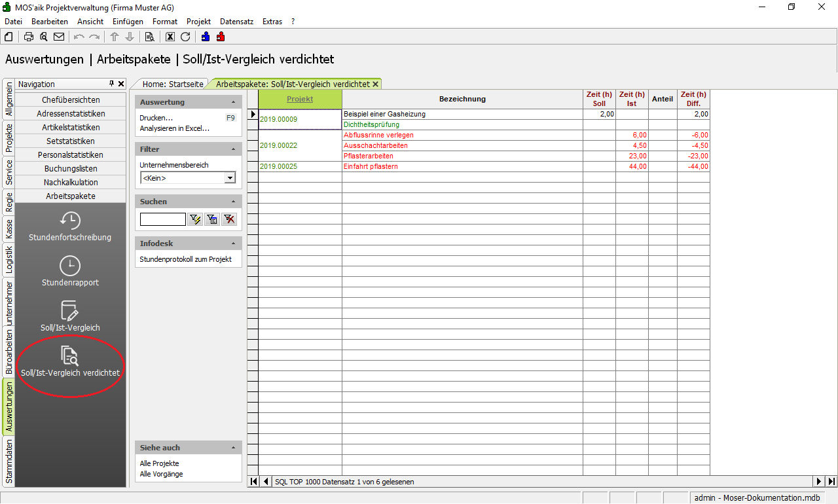This screenshot has height=504, width=838.
Task: Open the Unternehmensbereich dropdown
Action: (230, 178)
